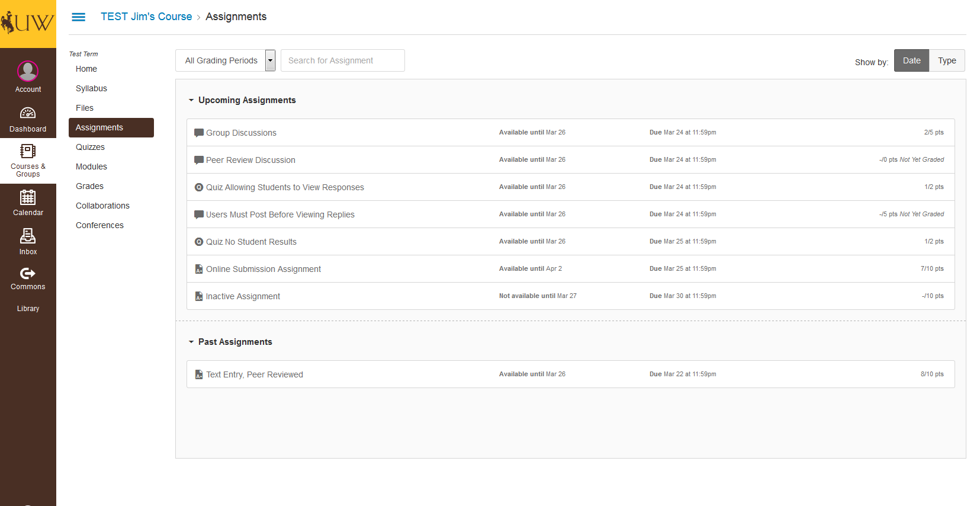The height and width of the screenshot is (506, 980).
Task: Open the Dashboard gauge icon
Action: click(x=28, y=113)
